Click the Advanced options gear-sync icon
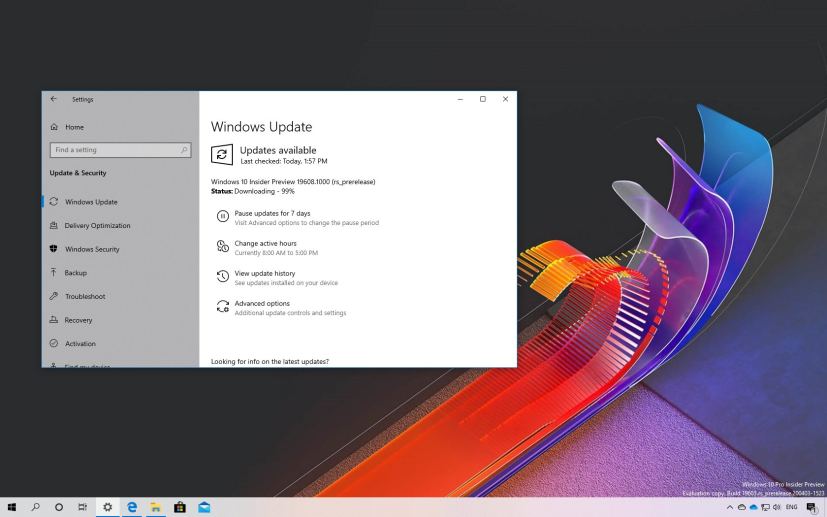The width and height of the screenshot is (827, 517). point(223,307)
